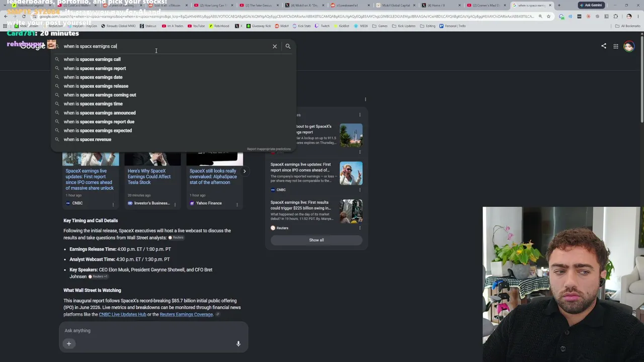The width and height of the screenshot is (644, 362).
Task: Switch to the Mizkif Global Capital tab
Action: click(394, 6)
